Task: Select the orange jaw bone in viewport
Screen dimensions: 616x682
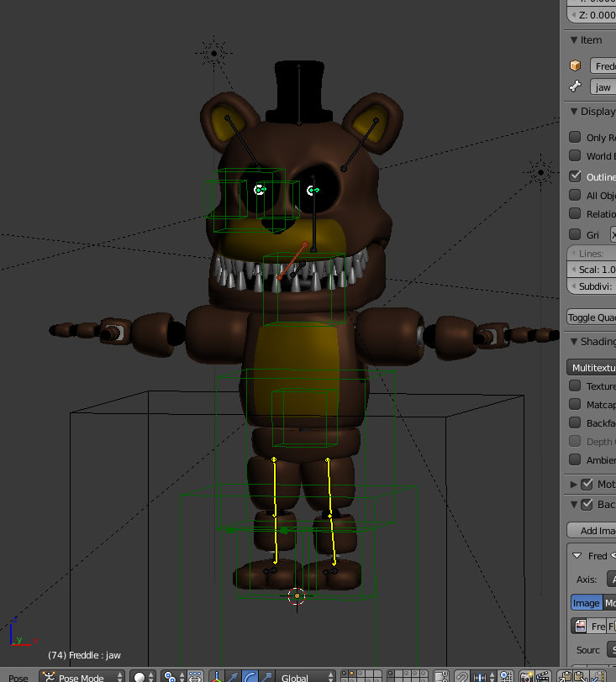Action: tap(292, 261)
